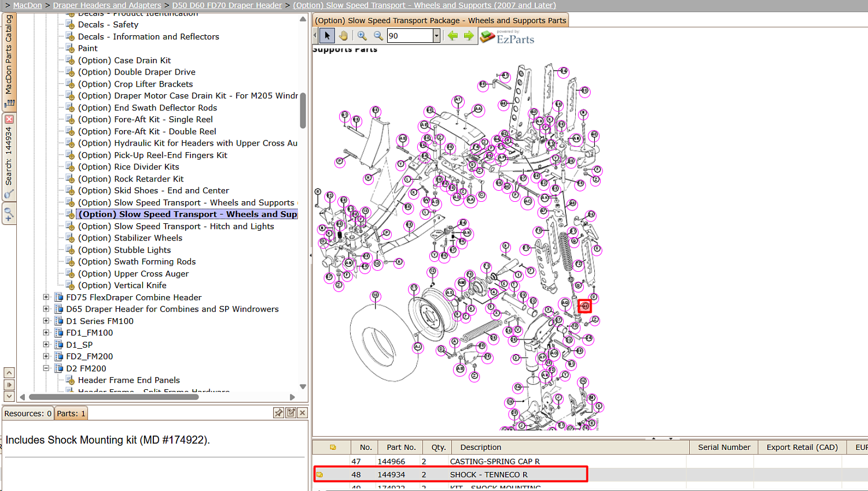The width and height of the screenshot is (868, 491).
Task: Expand the FD2_FM200 tree node
Action: pos(46,356)
